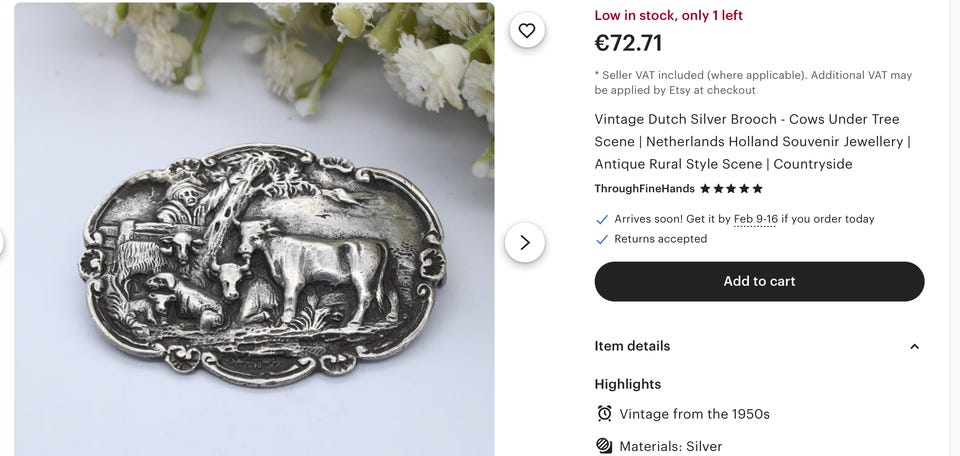Show next product photo with right arrow
This screenshot has height=456, width=960.
525,242
